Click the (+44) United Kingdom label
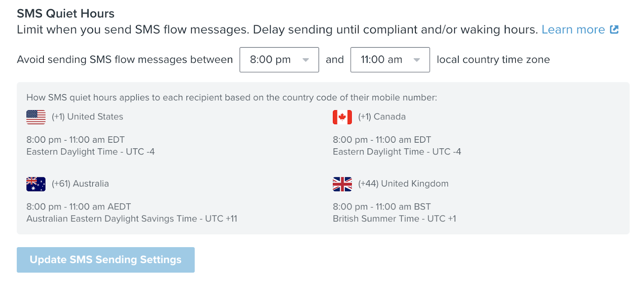This screenshot has height=287, width=644. click(403, 184)
